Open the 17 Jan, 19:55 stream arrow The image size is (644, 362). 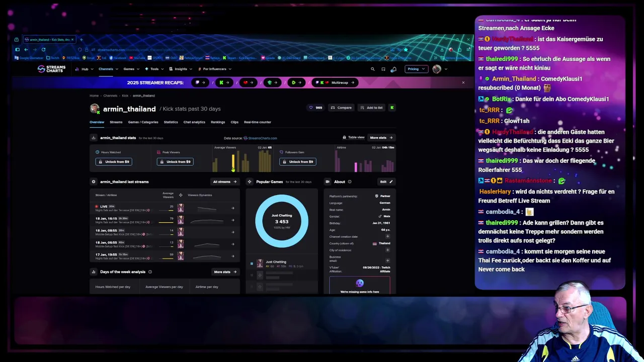pyautogui.click(x=232, y=256)
